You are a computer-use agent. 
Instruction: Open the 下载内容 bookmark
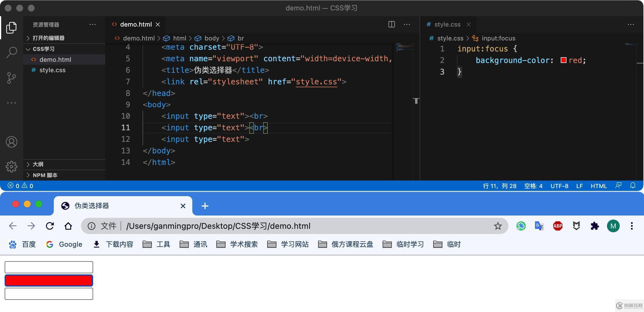(x=113, y=244)
